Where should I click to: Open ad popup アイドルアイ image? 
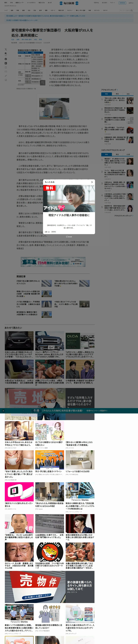click(x=69, y=198)
